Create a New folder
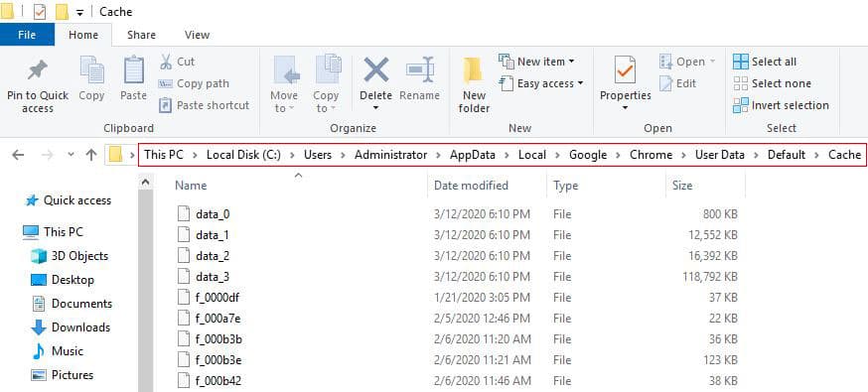This screenshot has width=868, height=392. coord(474,84)
